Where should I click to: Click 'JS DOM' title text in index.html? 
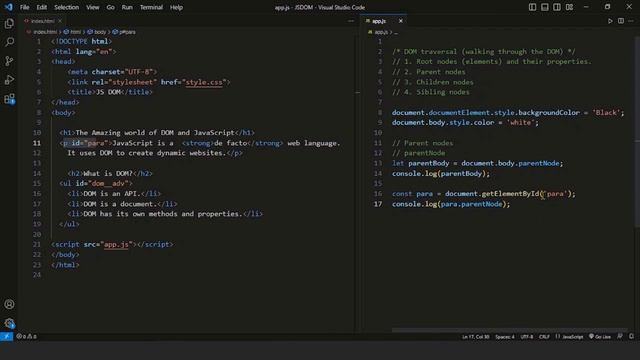108,92
